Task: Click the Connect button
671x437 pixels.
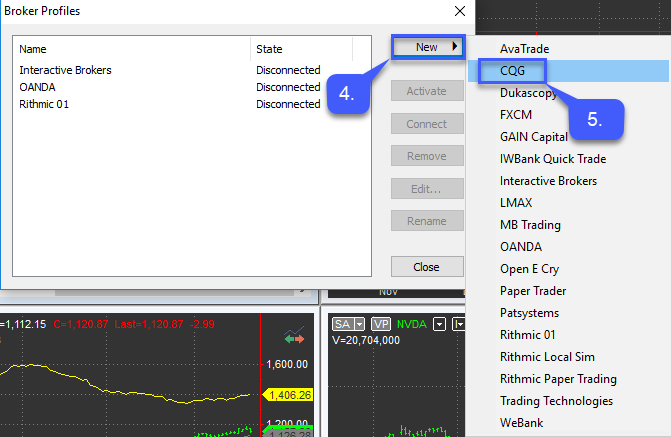Action: 427,124
